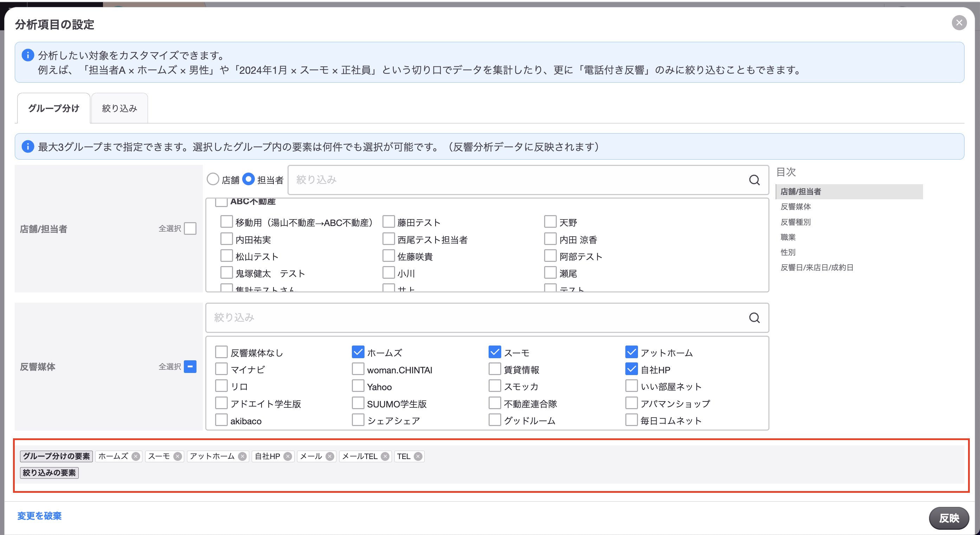The height and width of the screenshot is (535, 980).
Task: Remove TEL tag from group elements
Action: pos(418,456)
